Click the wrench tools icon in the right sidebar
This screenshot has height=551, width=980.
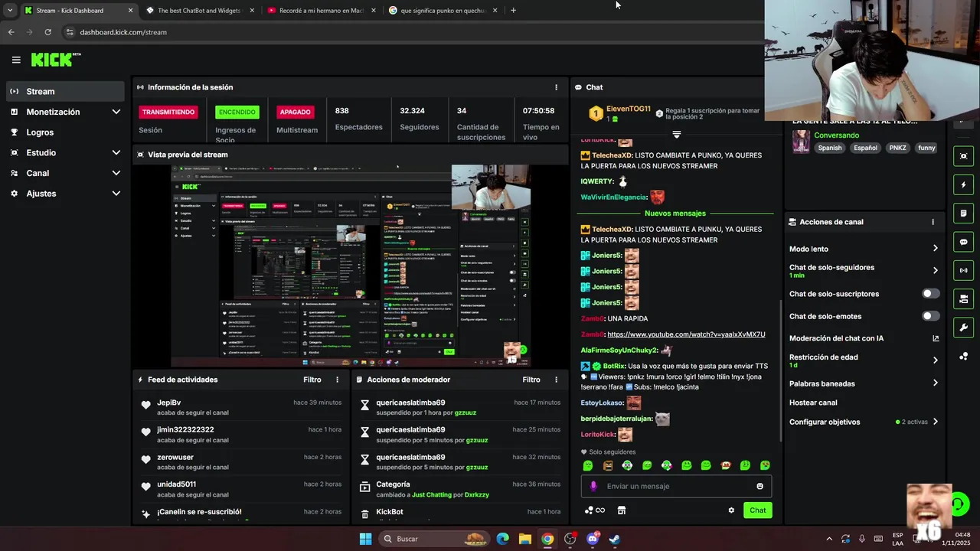pyautogui.click(x=963, y=328)
